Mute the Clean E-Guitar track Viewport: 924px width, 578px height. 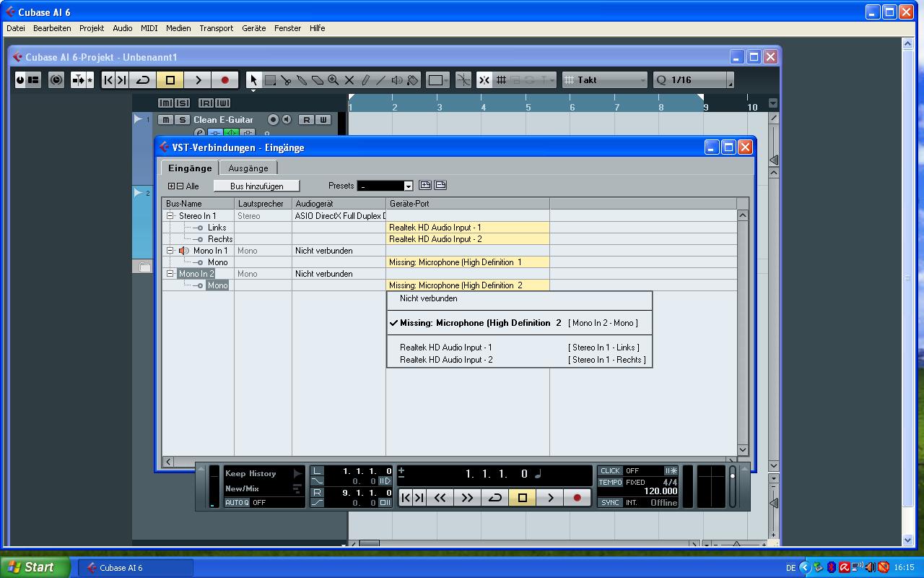(166, 120)
